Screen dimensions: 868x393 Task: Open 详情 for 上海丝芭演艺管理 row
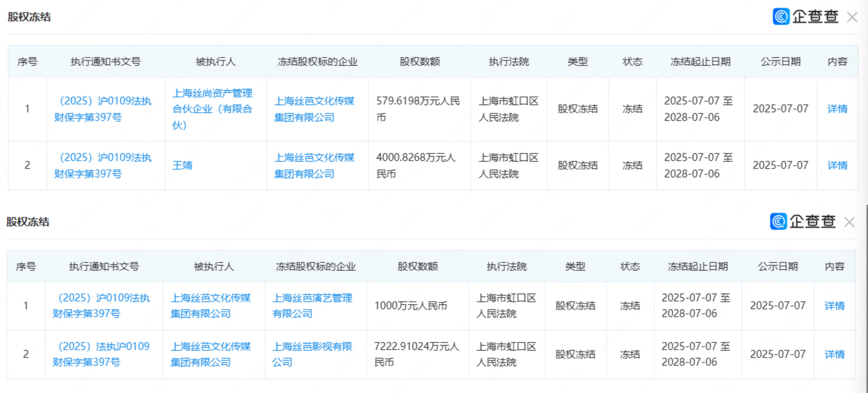[x=835, y=306]
